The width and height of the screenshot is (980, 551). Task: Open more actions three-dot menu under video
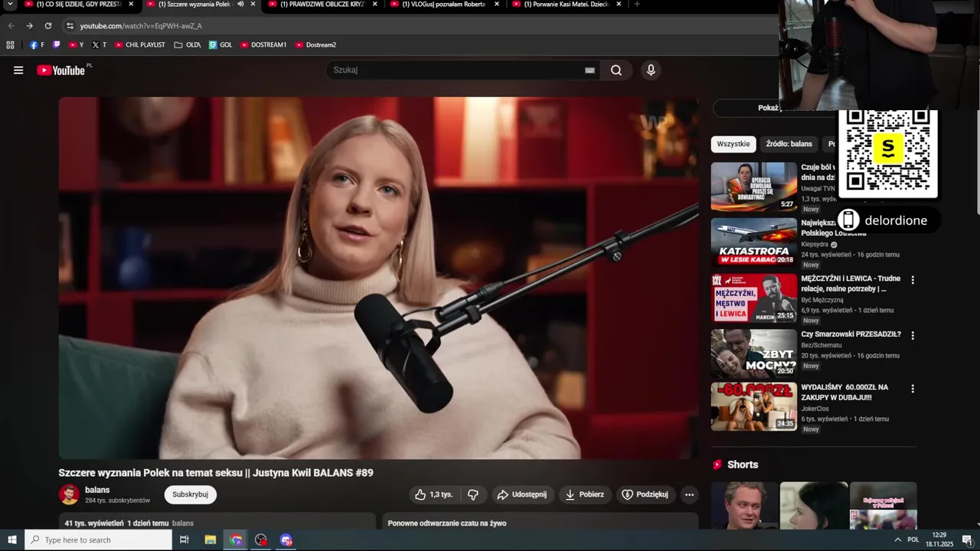click(x=689, y=494)
